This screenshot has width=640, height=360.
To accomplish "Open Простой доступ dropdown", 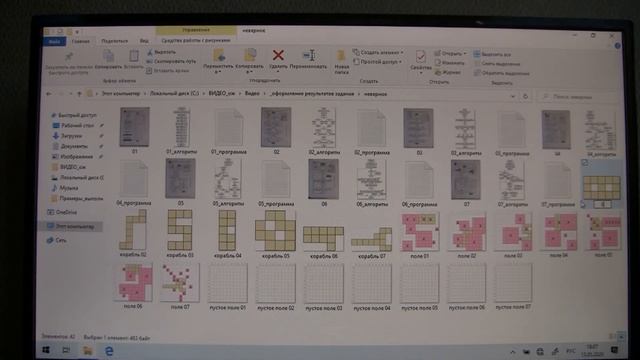I will [378, 62].
